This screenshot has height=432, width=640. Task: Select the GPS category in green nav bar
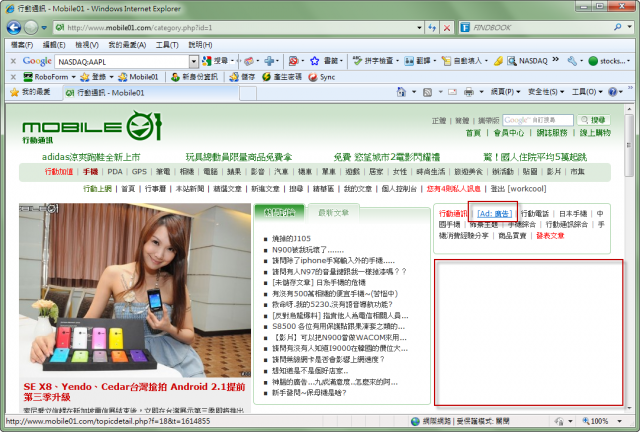[x=139, y=172]
